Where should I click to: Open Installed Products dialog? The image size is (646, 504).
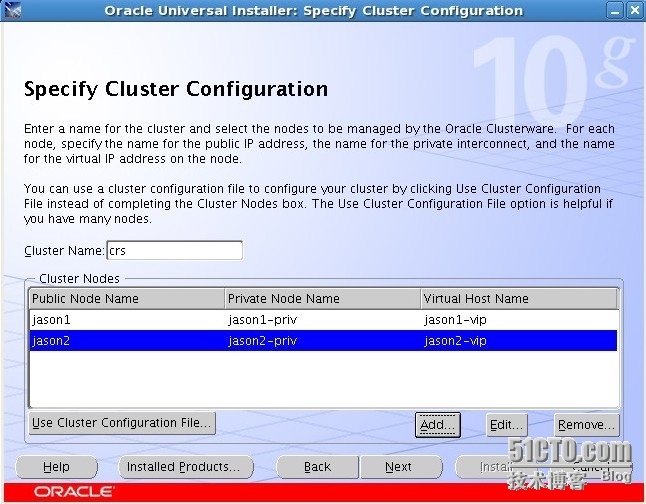click(186, 467)
